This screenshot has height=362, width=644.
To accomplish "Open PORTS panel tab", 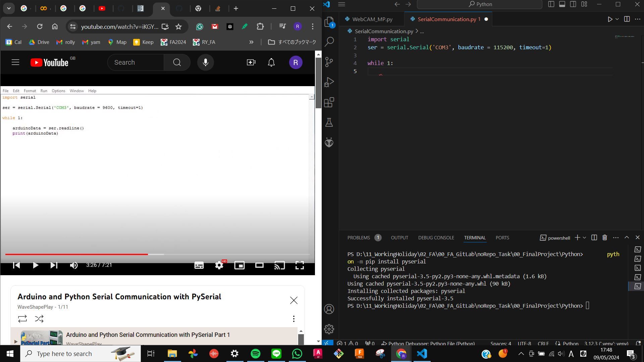I will point(502,238).
